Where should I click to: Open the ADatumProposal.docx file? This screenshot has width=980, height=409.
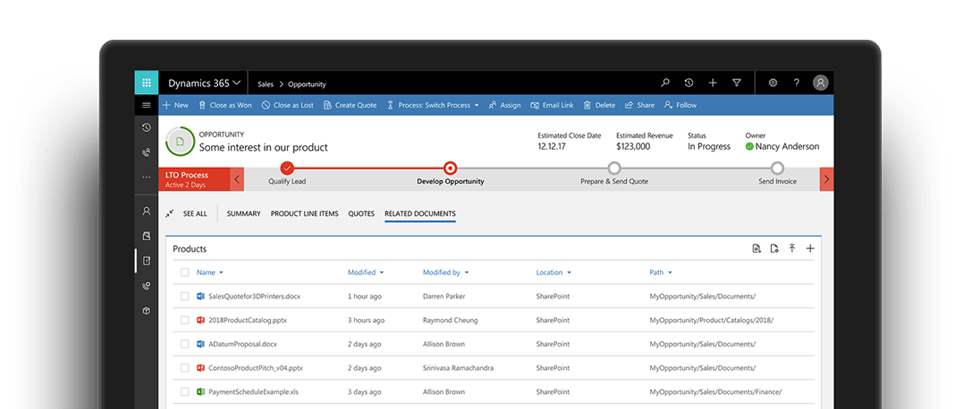point(235,344)
